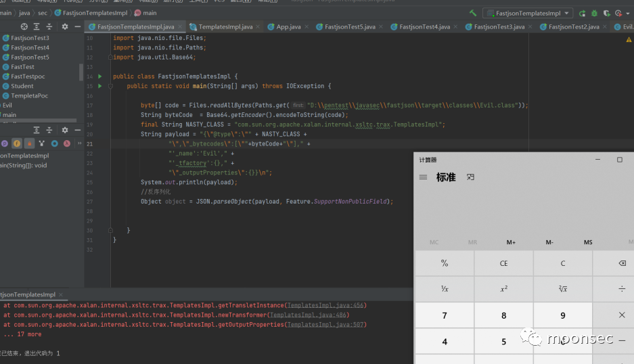Close the TemplatesImpl.java tab
Viewport: 634px width, 364px height.
point(258,26)
